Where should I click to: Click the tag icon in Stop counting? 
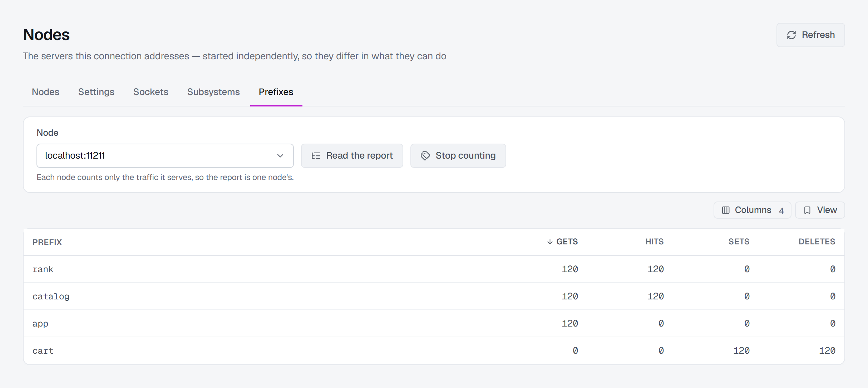pos(425,156)
